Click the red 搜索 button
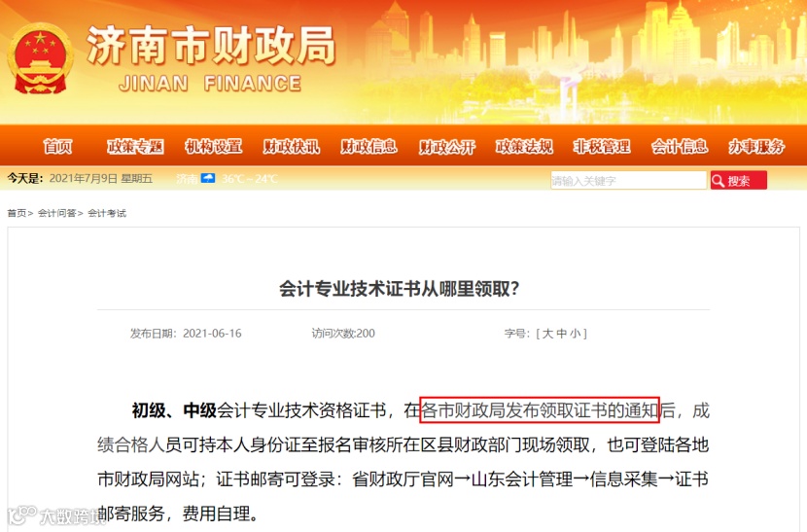The height and width of the screenshot is (532, 807). (x=739, y=180)
